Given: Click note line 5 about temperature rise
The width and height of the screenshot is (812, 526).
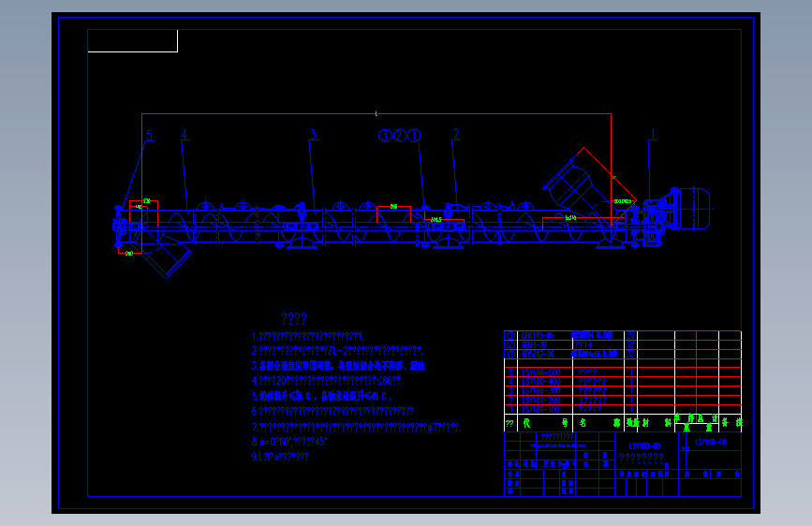Looking at the screenshot, I should point(321,396).
